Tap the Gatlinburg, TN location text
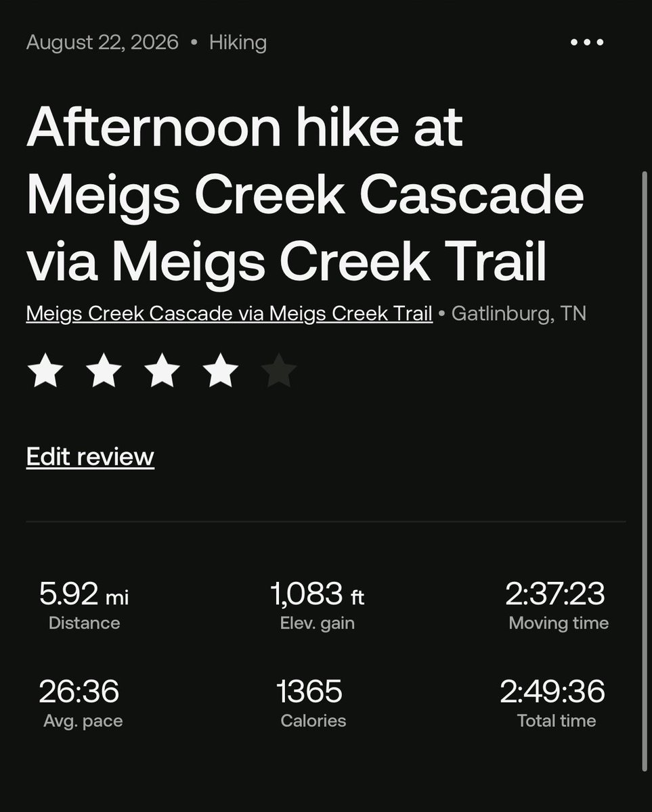The image size is (652, 812). coord(519,314)
